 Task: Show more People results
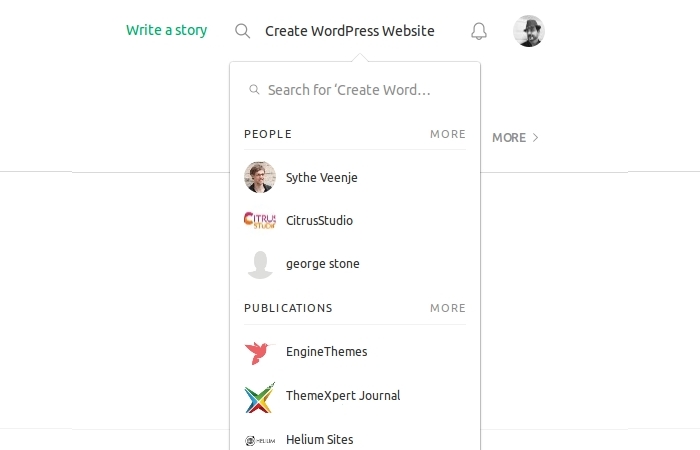click(448, 134)
